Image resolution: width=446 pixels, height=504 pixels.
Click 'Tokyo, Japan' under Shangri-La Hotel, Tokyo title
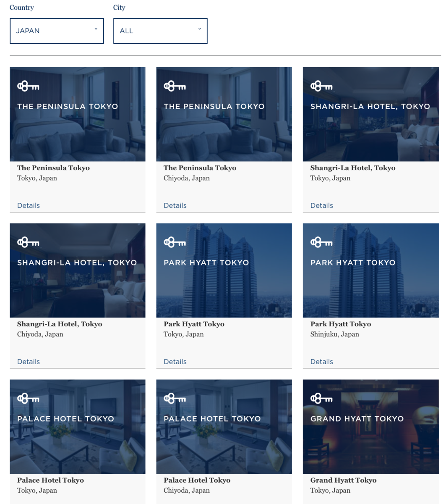pyautogui.click(x=330, y=178)
